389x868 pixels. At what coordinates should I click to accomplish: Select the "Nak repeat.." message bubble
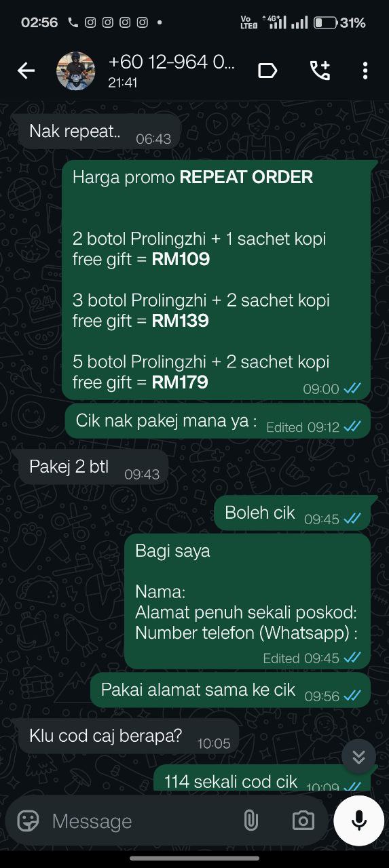tap(100, 132)
